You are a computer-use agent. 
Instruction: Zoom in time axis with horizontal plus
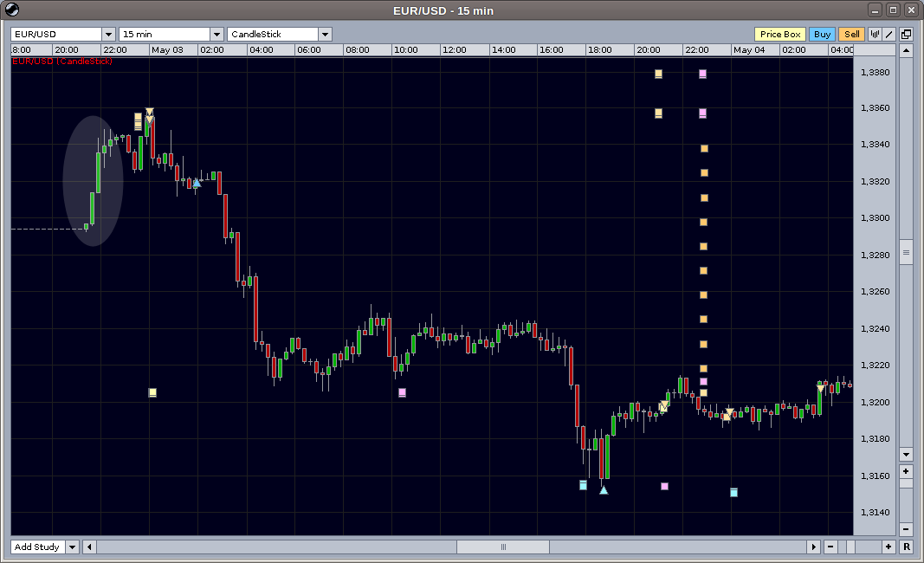click(888, 547)
